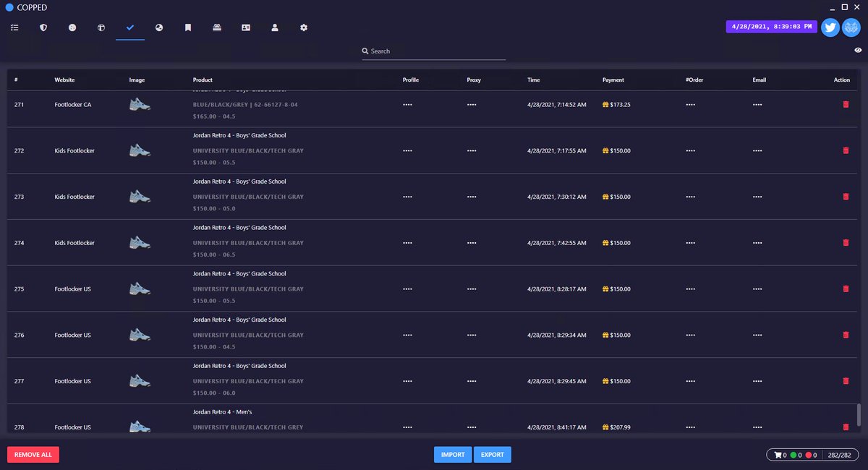Click the #Order column header
This screenshot has height=470, width=868.
coord(694,80)
